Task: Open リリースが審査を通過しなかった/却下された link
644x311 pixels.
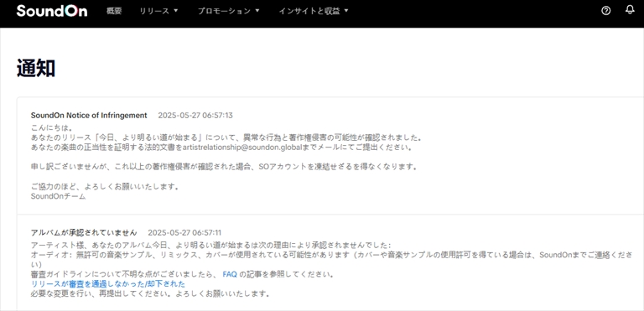Action: [108, 284]
